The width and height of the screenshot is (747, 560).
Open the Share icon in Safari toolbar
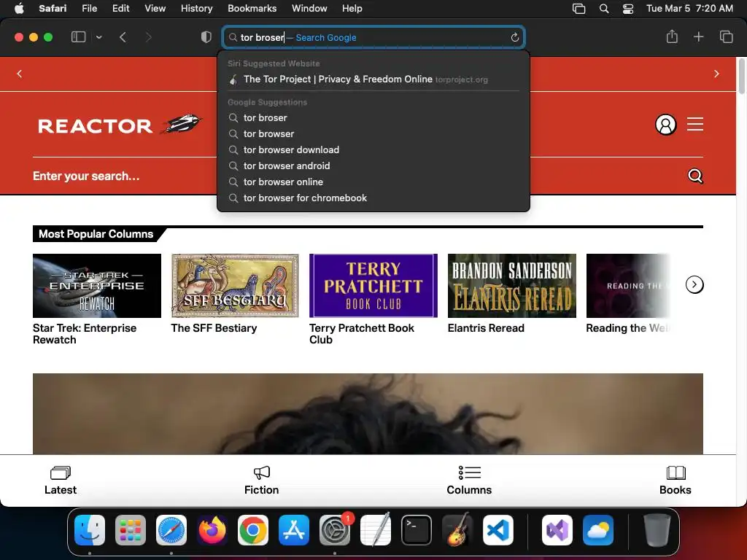click(672, 36)
